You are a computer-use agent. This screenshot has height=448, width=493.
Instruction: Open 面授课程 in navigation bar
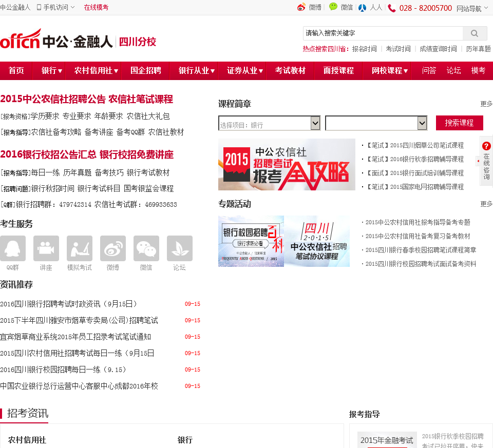coord(338,71)
